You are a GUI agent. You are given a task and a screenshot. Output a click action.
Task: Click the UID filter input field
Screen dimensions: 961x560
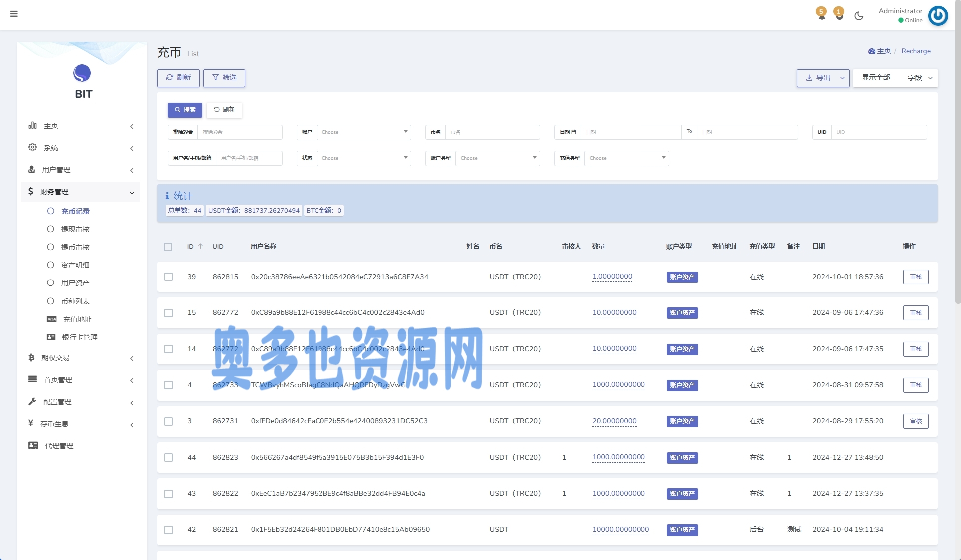(x=878, y=132)
